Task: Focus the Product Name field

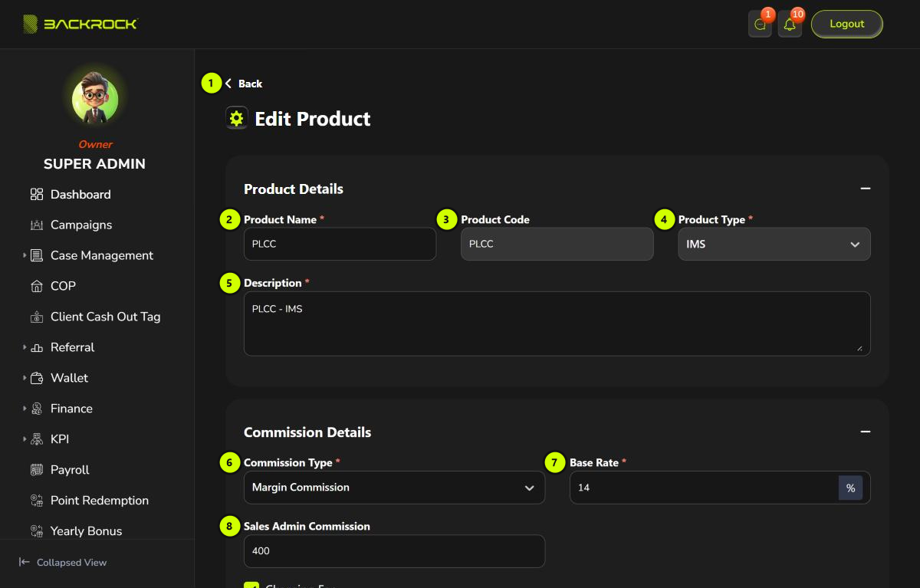Action: tap(340, 245)
